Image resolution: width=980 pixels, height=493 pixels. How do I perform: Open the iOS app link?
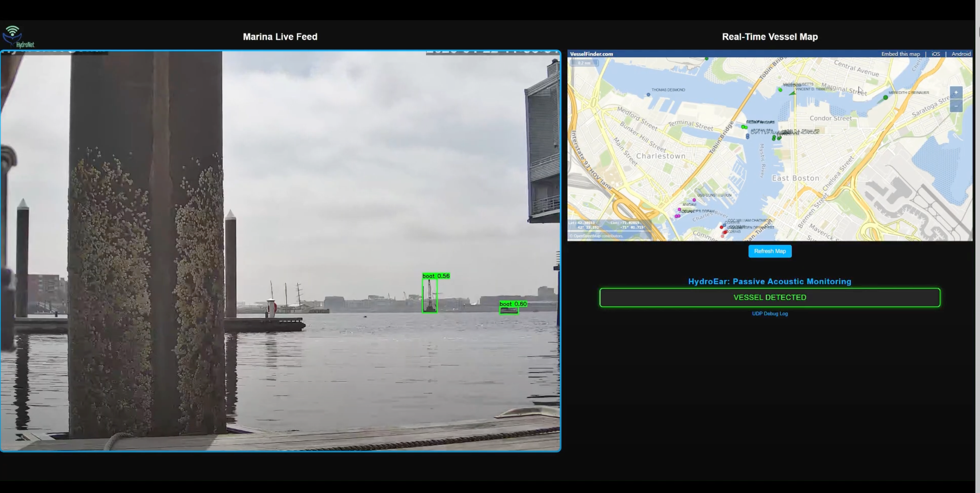pos(936,54)
